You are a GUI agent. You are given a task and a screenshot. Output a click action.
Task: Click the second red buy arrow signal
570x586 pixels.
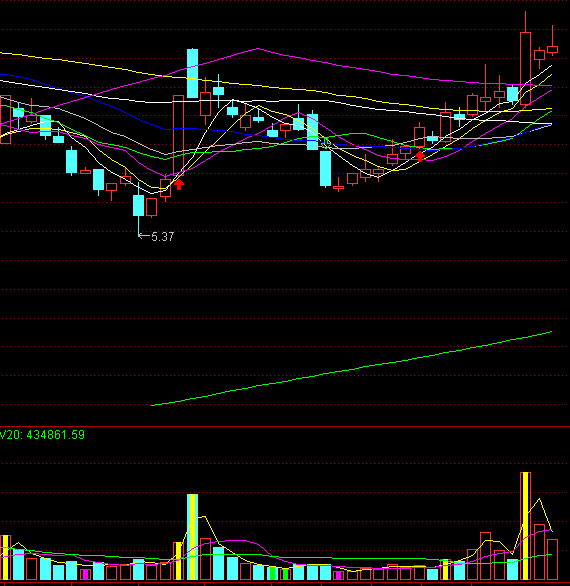(420, 156)
